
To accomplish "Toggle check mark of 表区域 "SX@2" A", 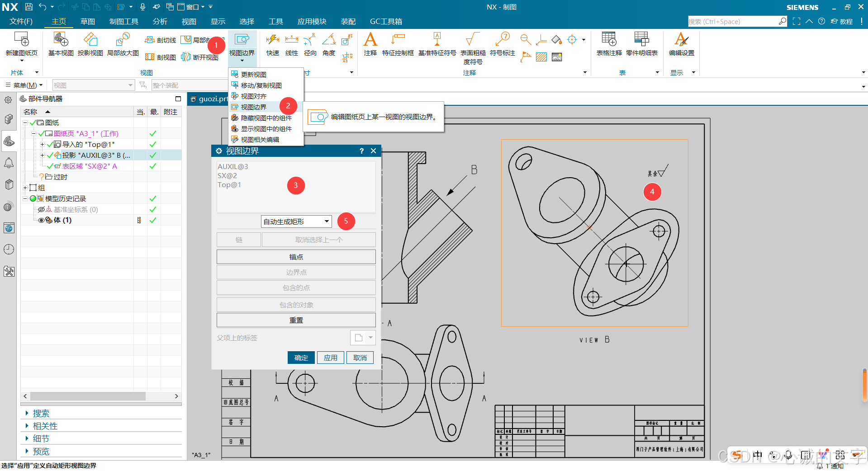I will pyautogui.click(x=50, y=166).
